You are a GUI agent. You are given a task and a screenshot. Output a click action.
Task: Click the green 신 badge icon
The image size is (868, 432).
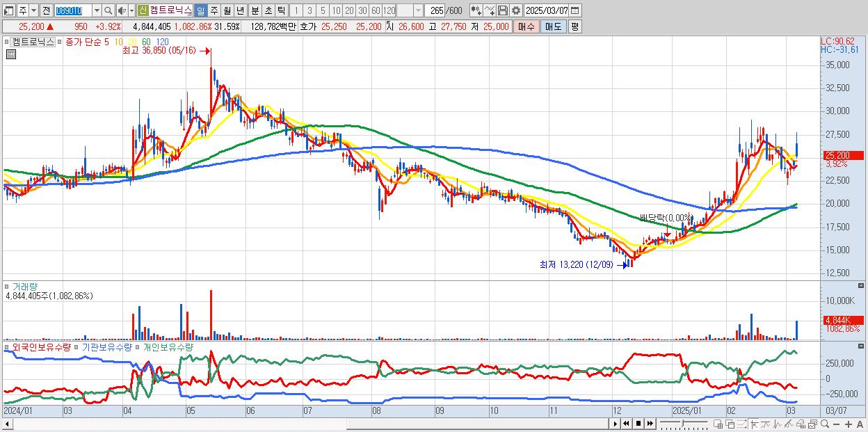(x=143, y=10)
